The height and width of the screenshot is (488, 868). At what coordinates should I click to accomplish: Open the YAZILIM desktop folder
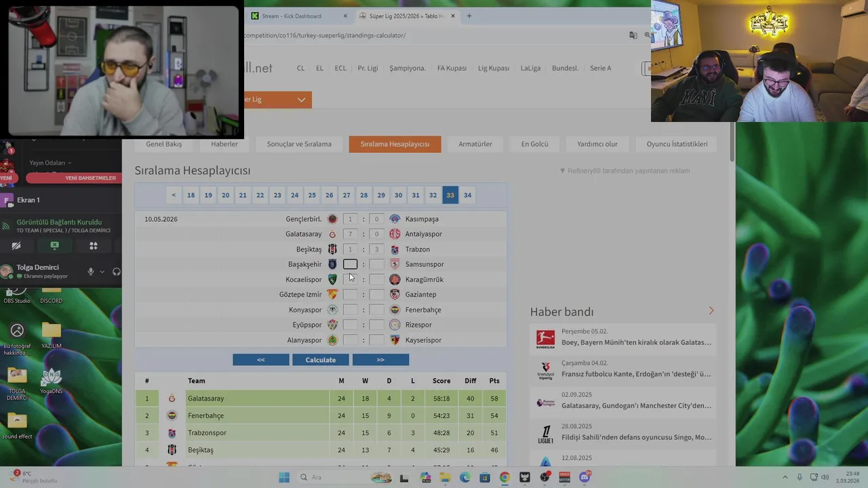tap(52, 335)
